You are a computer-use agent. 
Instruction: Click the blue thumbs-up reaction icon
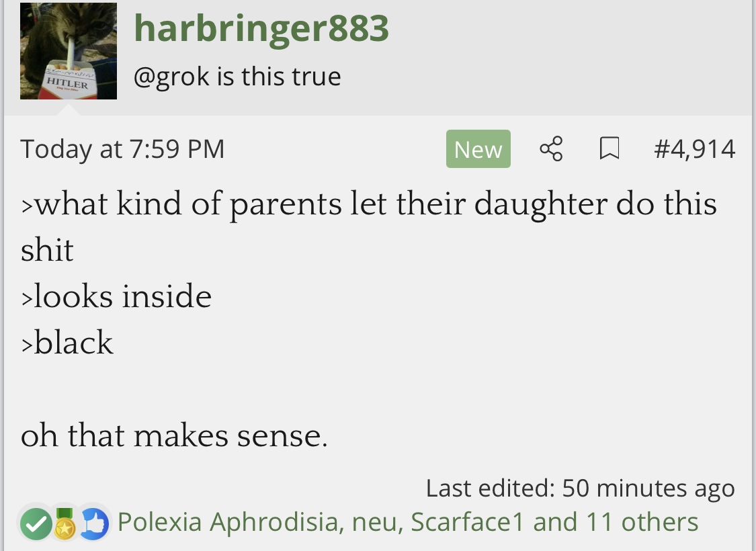[94, 524]
